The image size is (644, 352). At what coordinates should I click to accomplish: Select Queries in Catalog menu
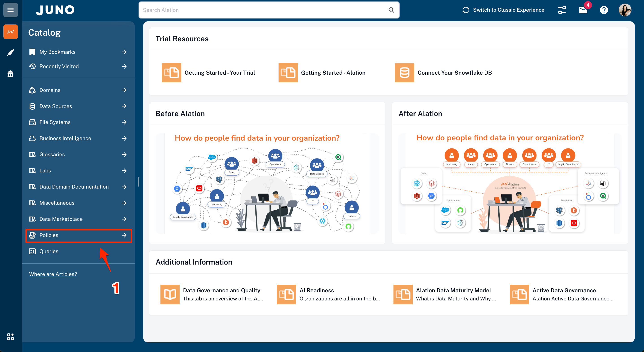(49, 251)
